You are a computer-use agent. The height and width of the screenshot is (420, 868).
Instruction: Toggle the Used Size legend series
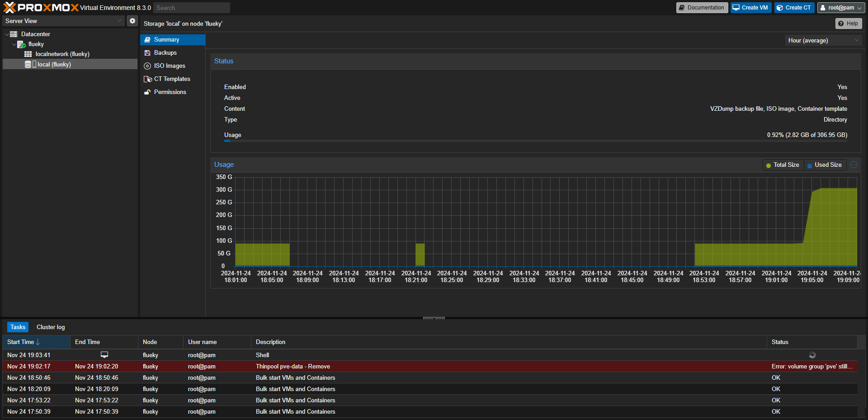(824, 165)
